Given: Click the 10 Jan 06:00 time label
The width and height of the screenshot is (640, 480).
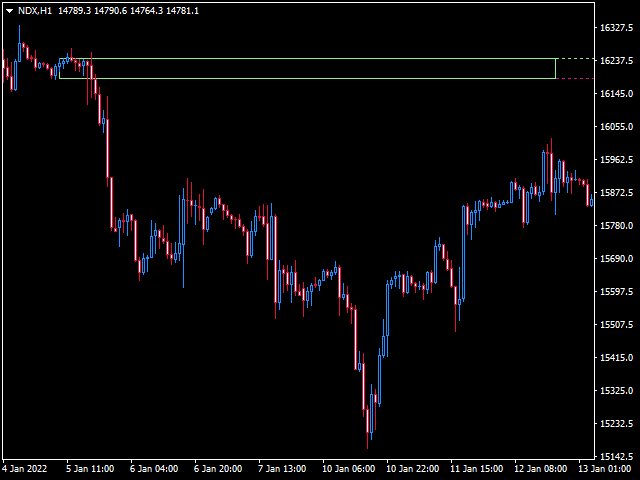Looking at the screenshot, I should pyautogui.click(x=349, y=469).
